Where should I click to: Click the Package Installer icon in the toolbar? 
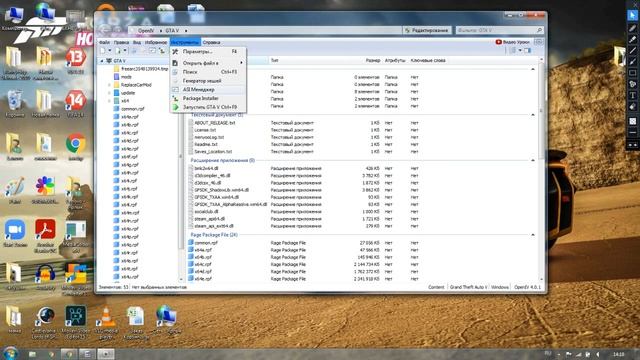point(162,51)
